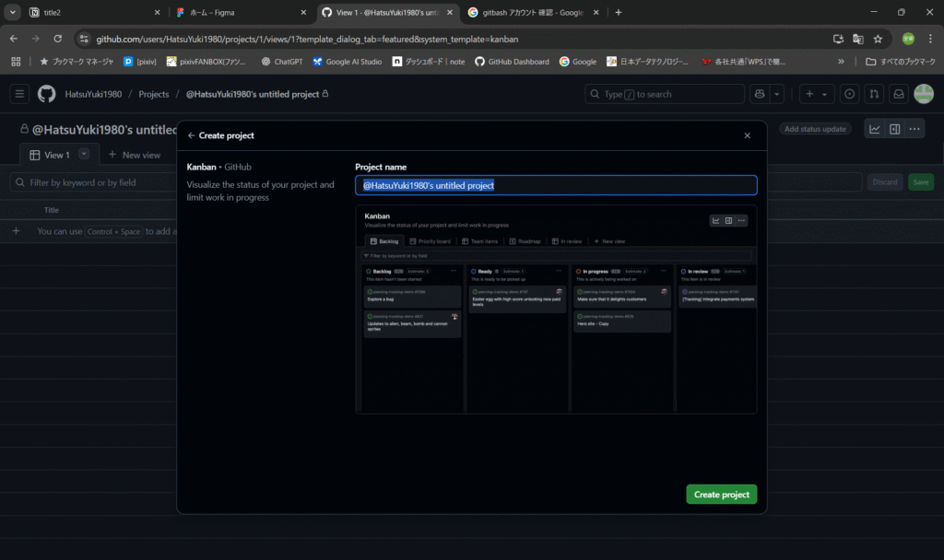Viewport: 944px width, 560px height.
Task: Click the Discard button
Action: 884,182
